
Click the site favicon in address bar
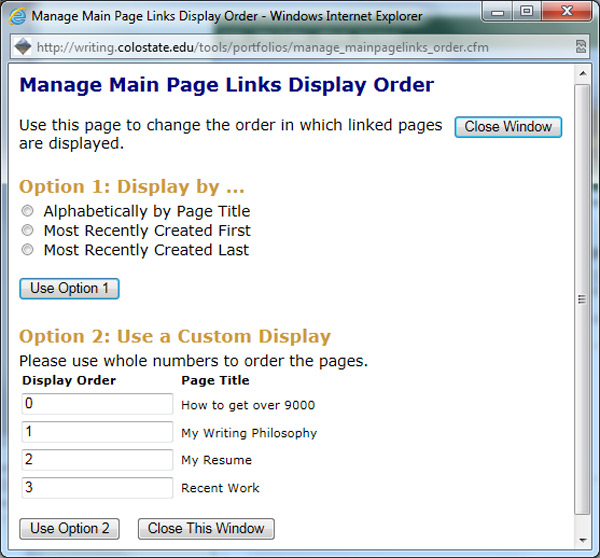(x=23, y=47)
